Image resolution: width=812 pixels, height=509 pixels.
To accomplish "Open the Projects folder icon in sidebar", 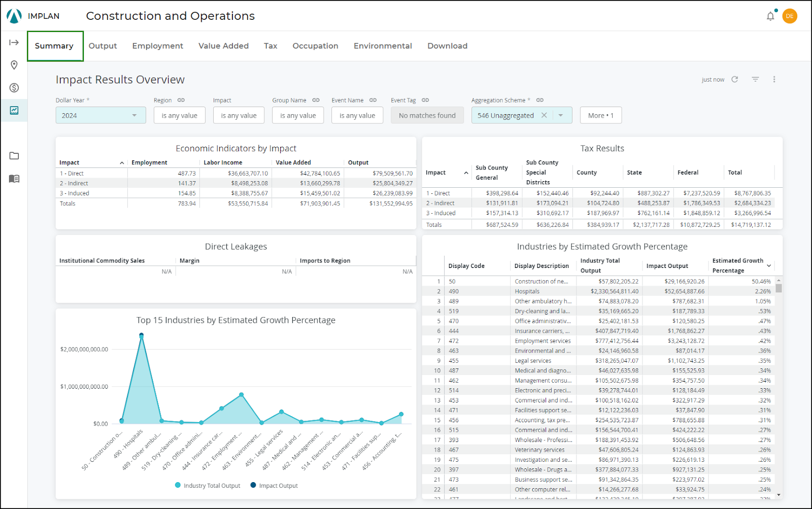I will click(x=14, y=156).
